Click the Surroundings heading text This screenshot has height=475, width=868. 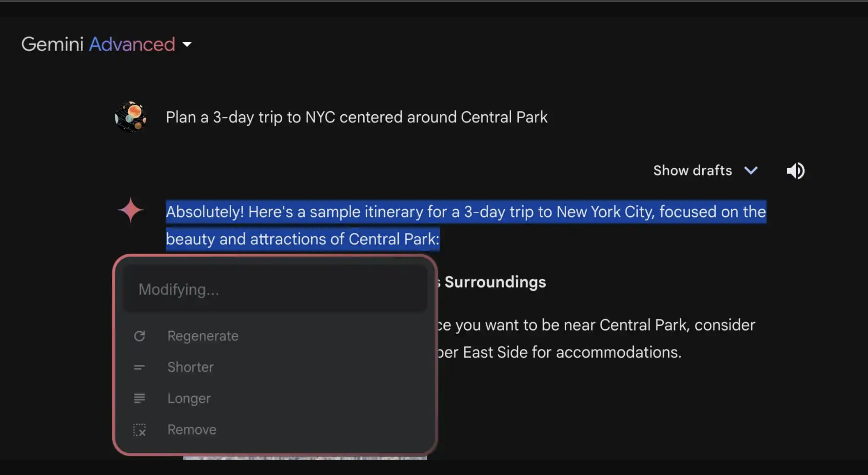click(495, 282)
